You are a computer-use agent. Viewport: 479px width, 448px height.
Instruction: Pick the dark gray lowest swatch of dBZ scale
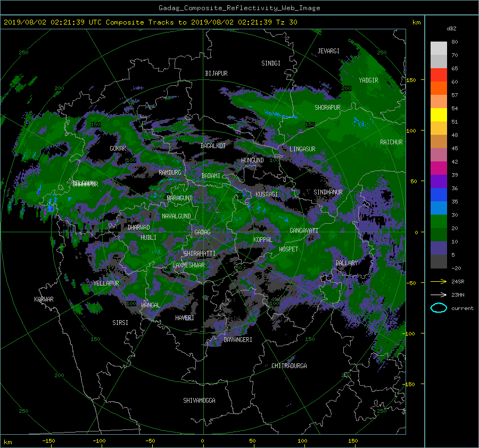click(439, 262)
